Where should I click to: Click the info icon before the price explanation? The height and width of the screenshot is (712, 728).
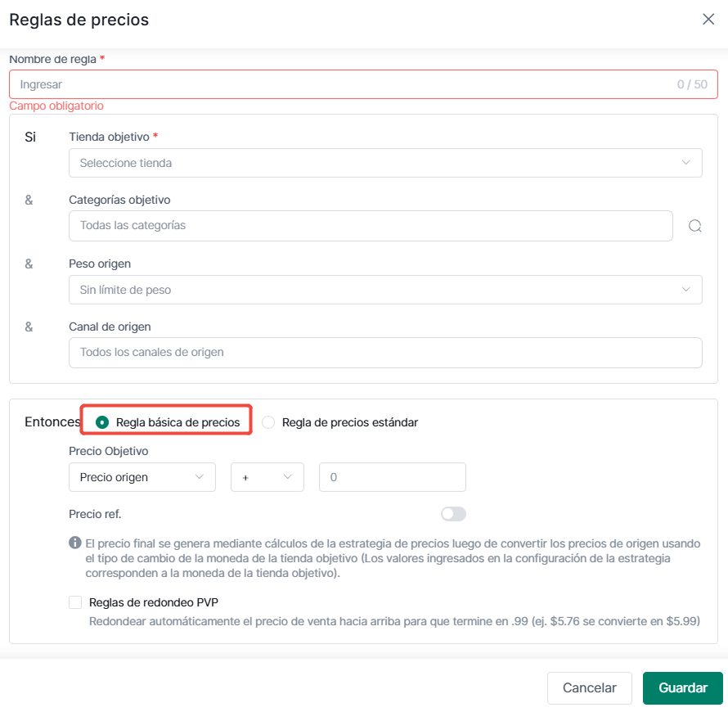coord(74,543)
